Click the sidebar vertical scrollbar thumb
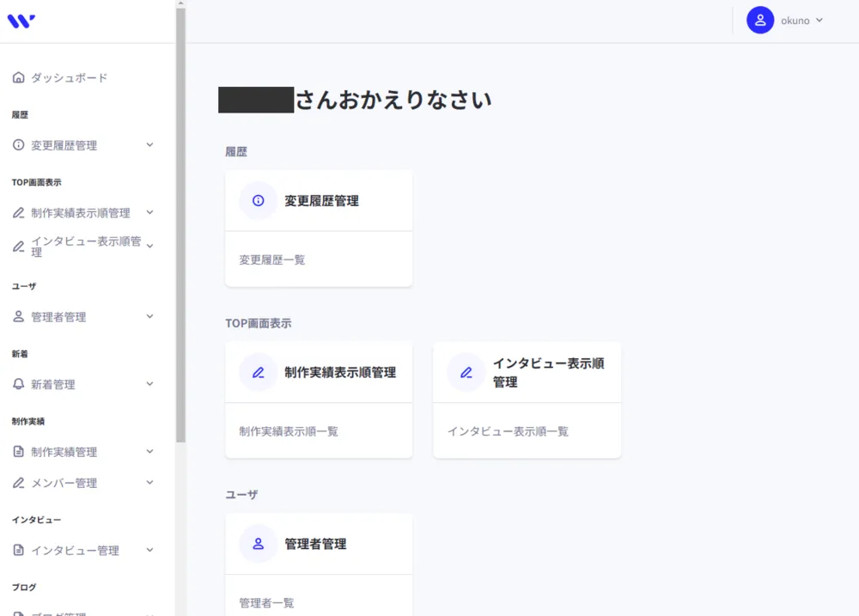Image resolution: width=859 pixels, height=616 pixels. tap(180, 225)
